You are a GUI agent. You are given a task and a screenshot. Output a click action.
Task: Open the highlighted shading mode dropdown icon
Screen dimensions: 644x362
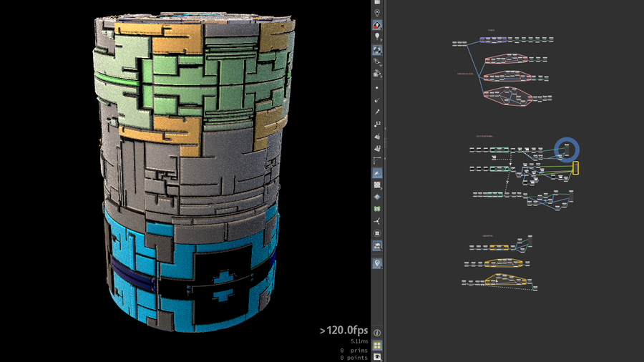pyautogui.click(x=377, y=50)
